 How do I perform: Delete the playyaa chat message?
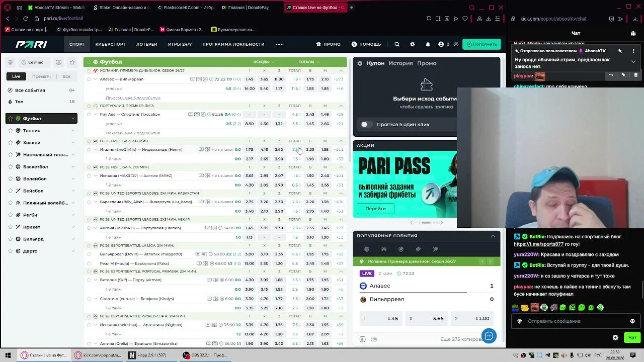pyautogui.click(x=635, y=75)
